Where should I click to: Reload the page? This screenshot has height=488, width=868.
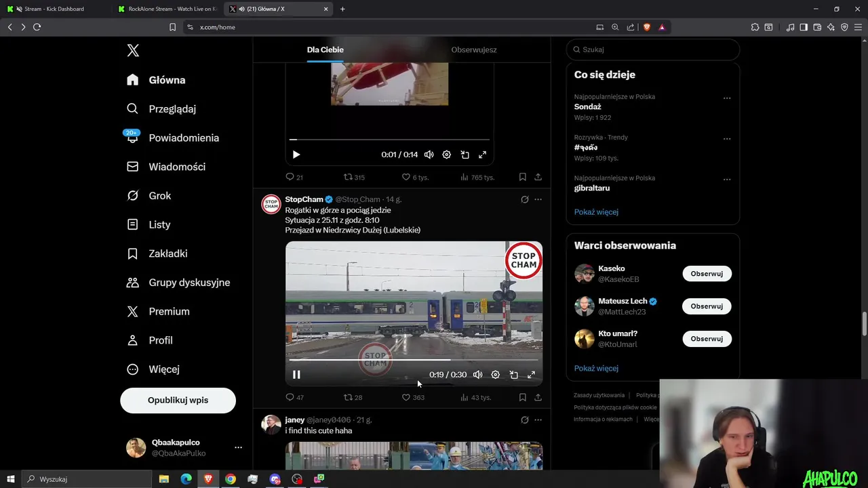(37, 27)
